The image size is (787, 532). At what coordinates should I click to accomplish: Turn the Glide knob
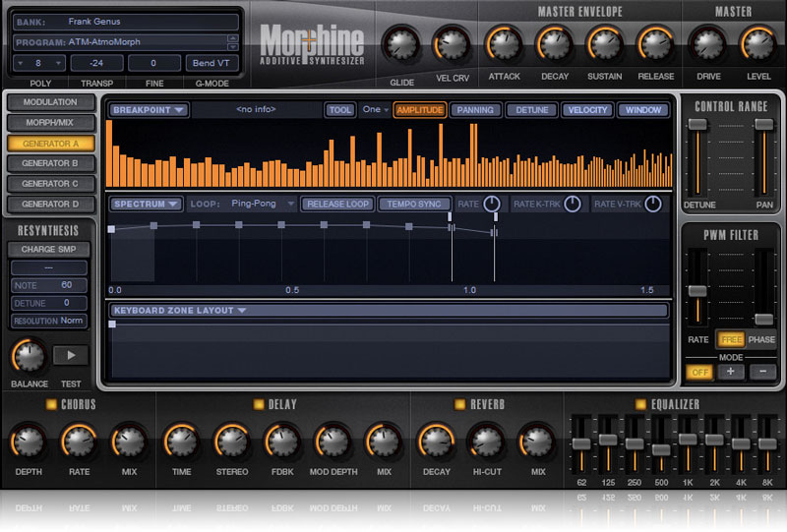tap(400, 44)
